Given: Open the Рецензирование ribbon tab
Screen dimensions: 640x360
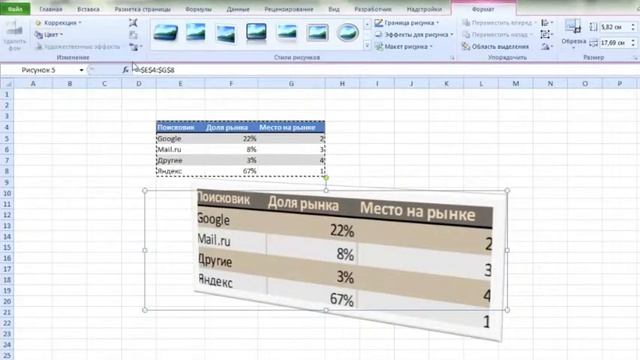Looking at the screenshot, I should (x=289, y=9).
